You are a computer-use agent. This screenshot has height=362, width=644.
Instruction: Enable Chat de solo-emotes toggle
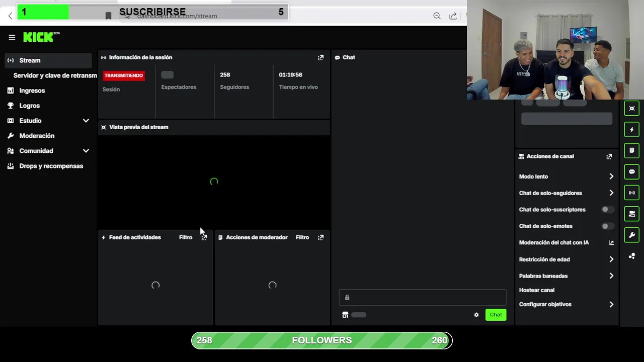tap(607, 226)
